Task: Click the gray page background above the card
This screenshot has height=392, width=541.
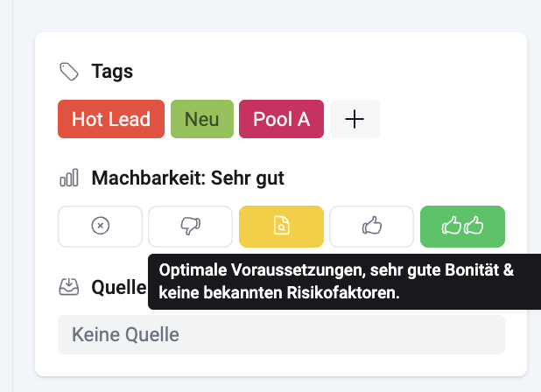Action: 276,16
